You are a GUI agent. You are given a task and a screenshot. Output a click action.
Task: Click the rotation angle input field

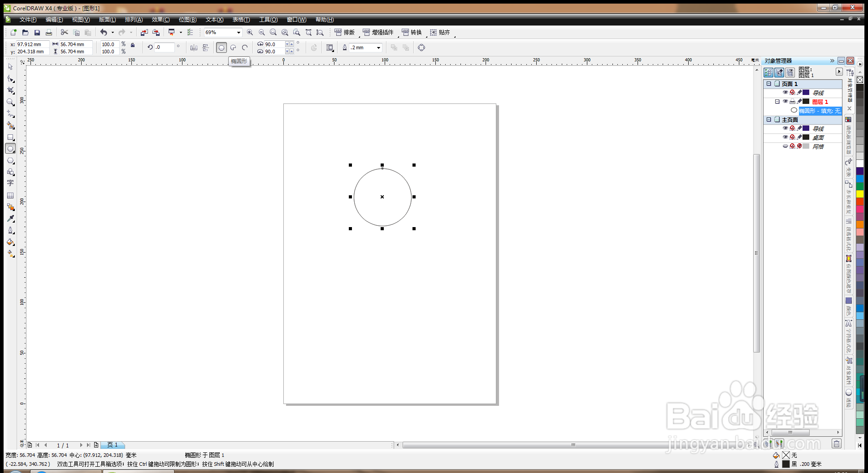pyautogui.click(x=164, y=47)
